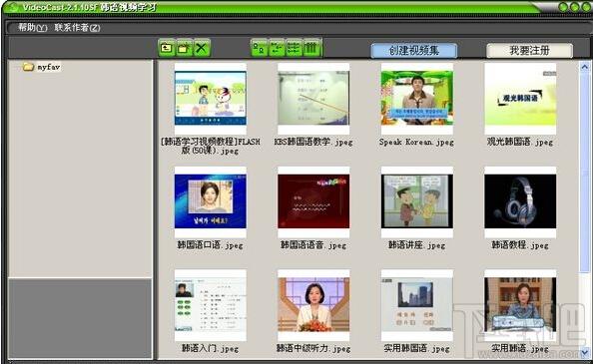The image size is (593, 364).
Task: Switch to list view toolbar button
Action: (x=294, y=48)
